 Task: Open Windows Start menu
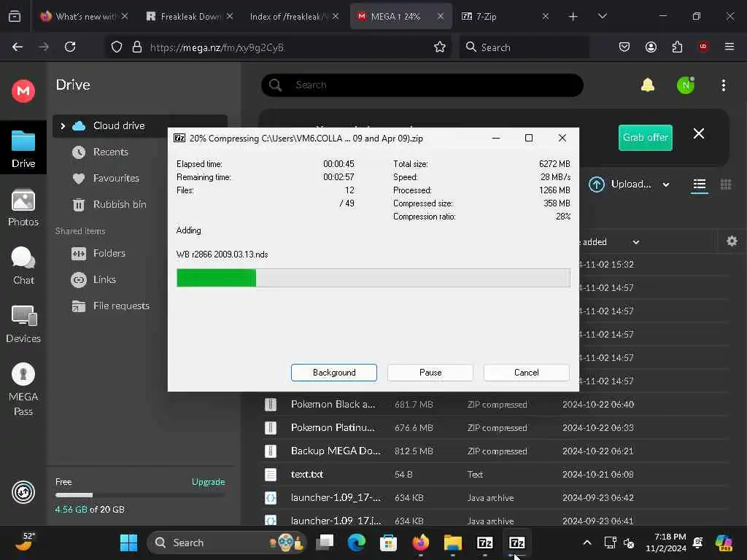[128, 542]
